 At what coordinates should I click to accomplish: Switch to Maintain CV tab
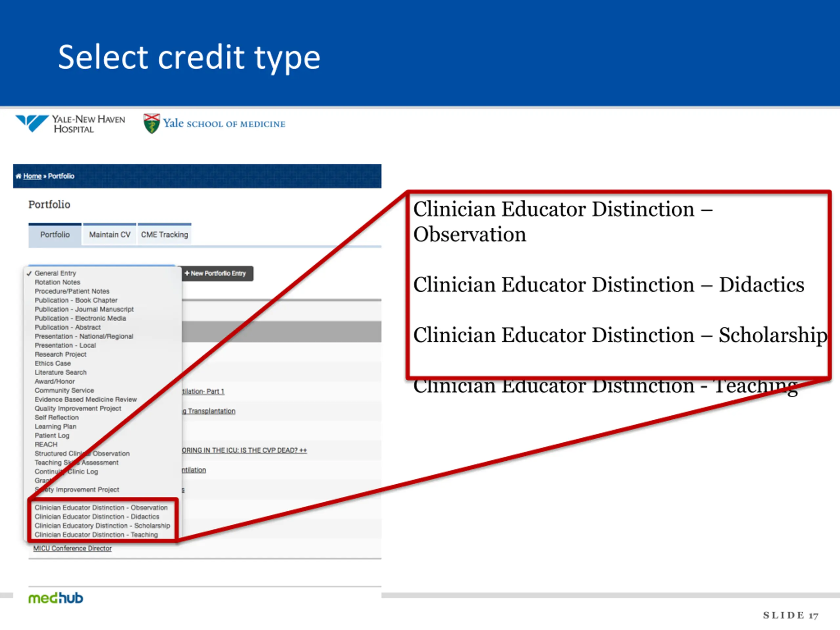pyautogui.click(x=109, y=235)
